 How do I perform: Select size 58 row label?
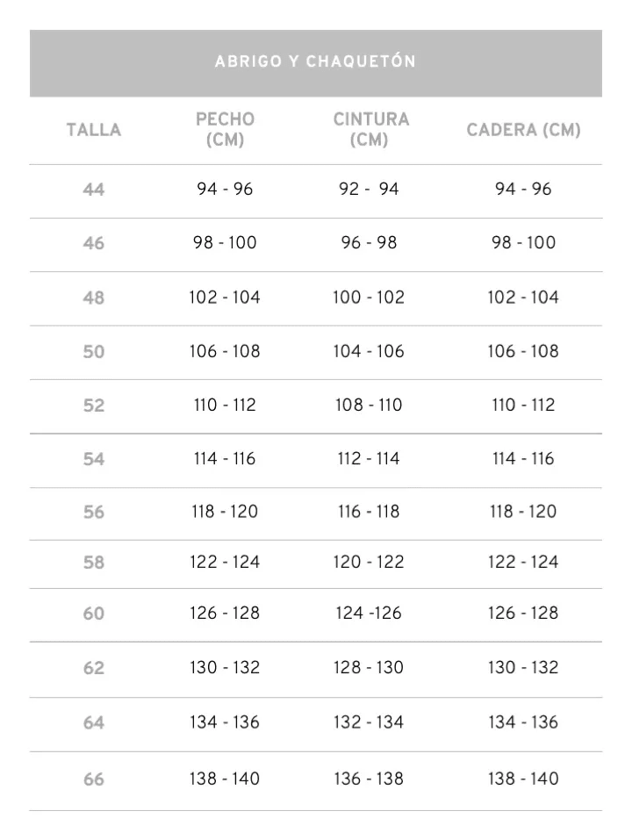pyautogui.click(x=93, y=563)
